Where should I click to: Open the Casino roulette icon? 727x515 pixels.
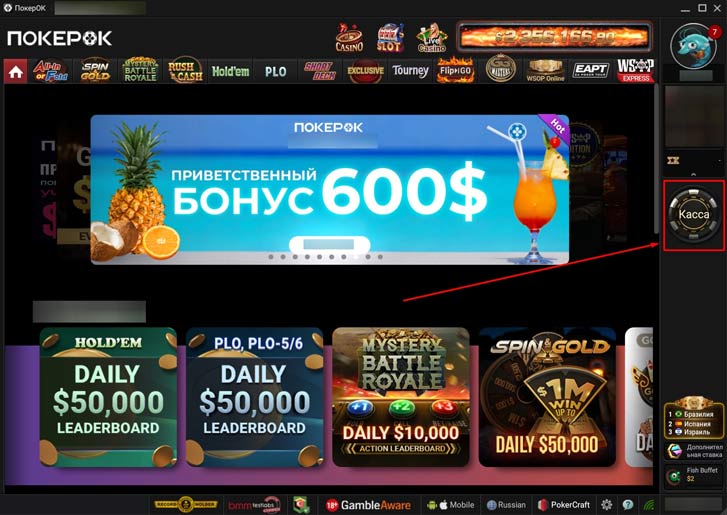350,38
